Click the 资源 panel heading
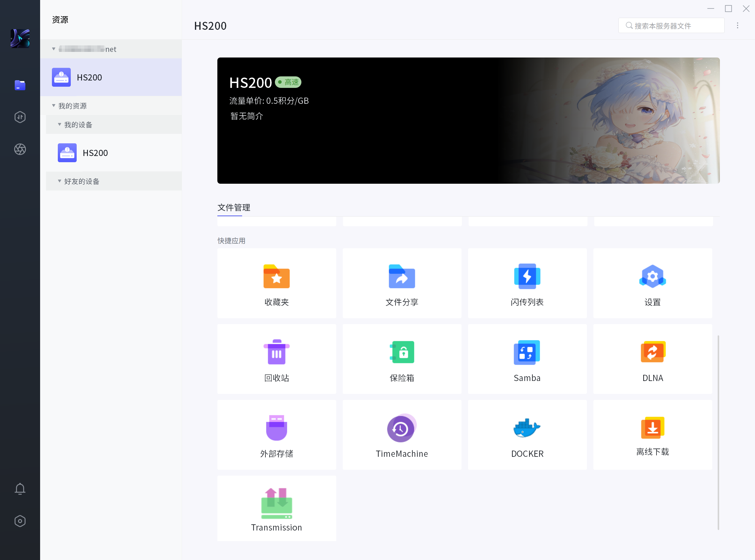The image size is (755, 560). point(60,20)
